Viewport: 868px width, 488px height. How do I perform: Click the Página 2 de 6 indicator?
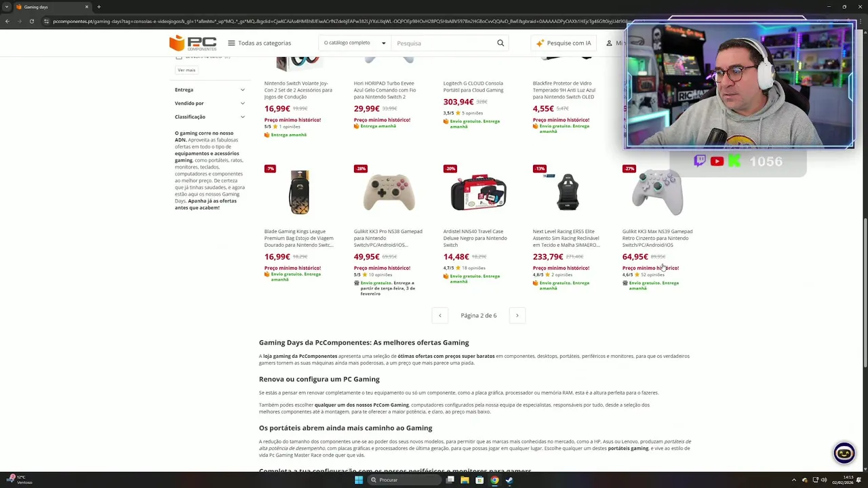click(479, 315)
